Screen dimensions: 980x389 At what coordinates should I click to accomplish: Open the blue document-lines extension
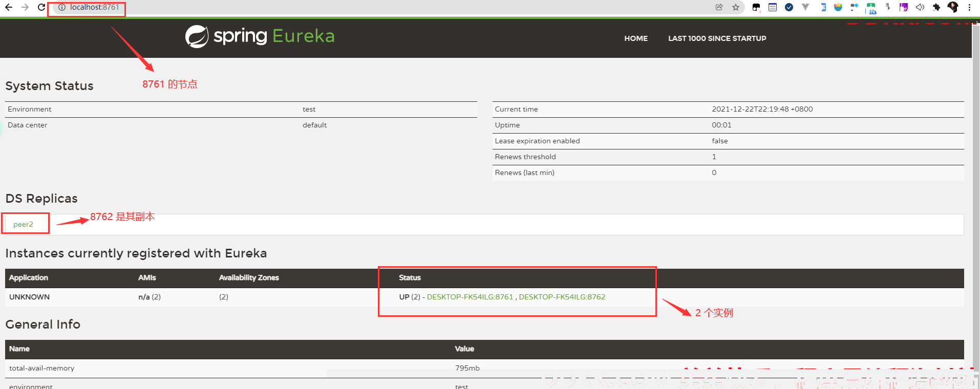(x=822, y=7)
